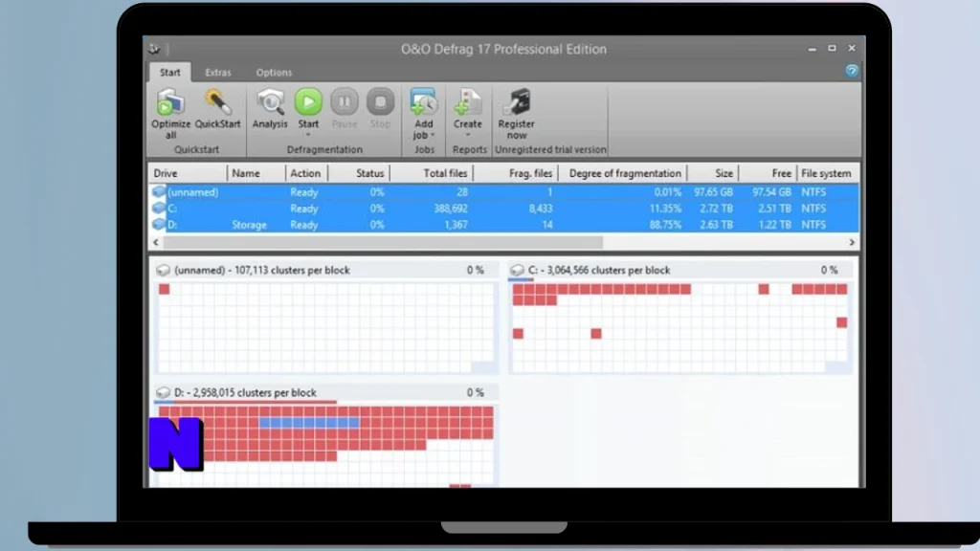Select the C: drive row
Viewport: 980px width, 551px height.
[x=503, y=208]
